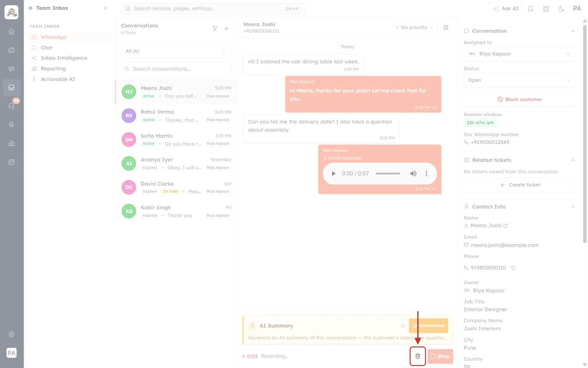Open Inbox Intelligence section
This screenshot has height=368, width=588.
click(70, 58)
